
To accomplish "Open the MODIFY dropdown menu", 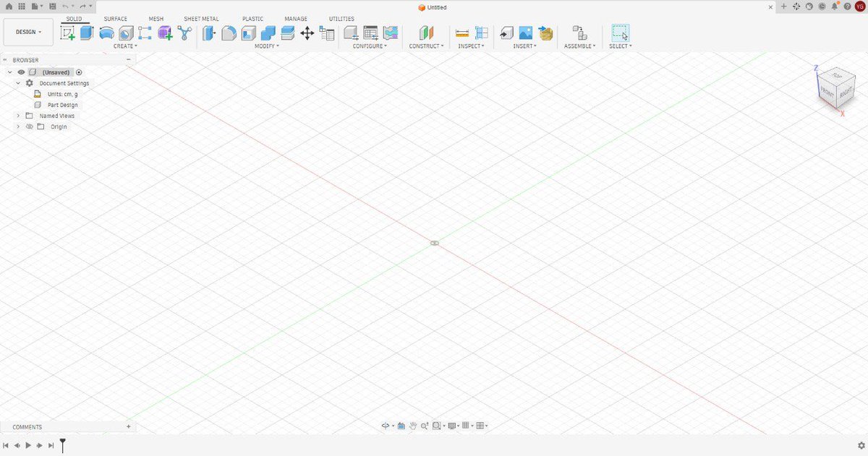I will (x=267, y=46).
